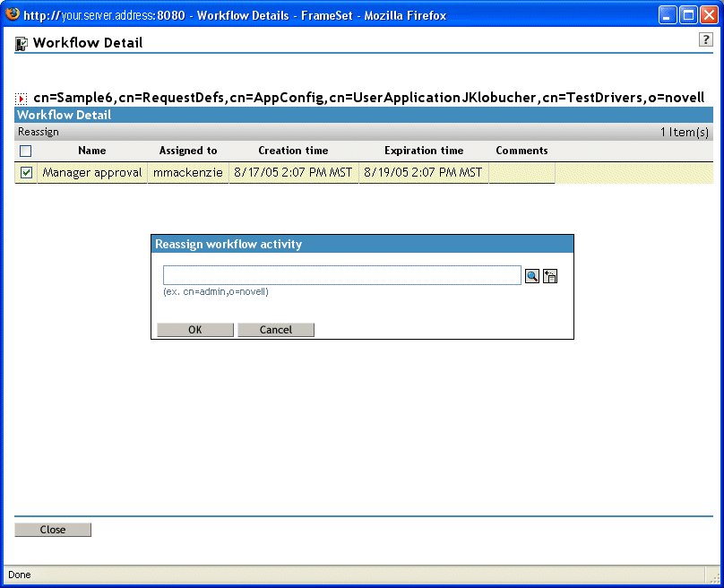Screen dimensions: 724x588
Task: Sort by the Assigned to column header
Action: pyautogui.click(x=188, y=151)
